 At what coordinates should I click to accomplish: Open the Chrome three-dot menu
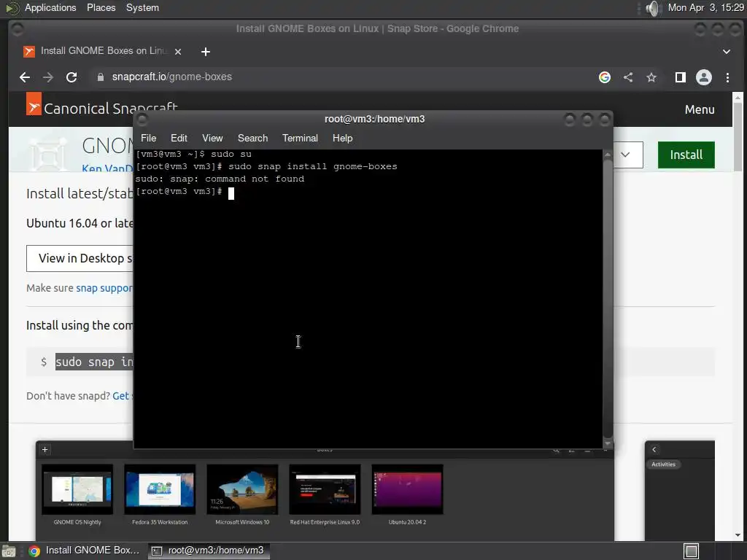pyautogui.click(x=727, y=77)
